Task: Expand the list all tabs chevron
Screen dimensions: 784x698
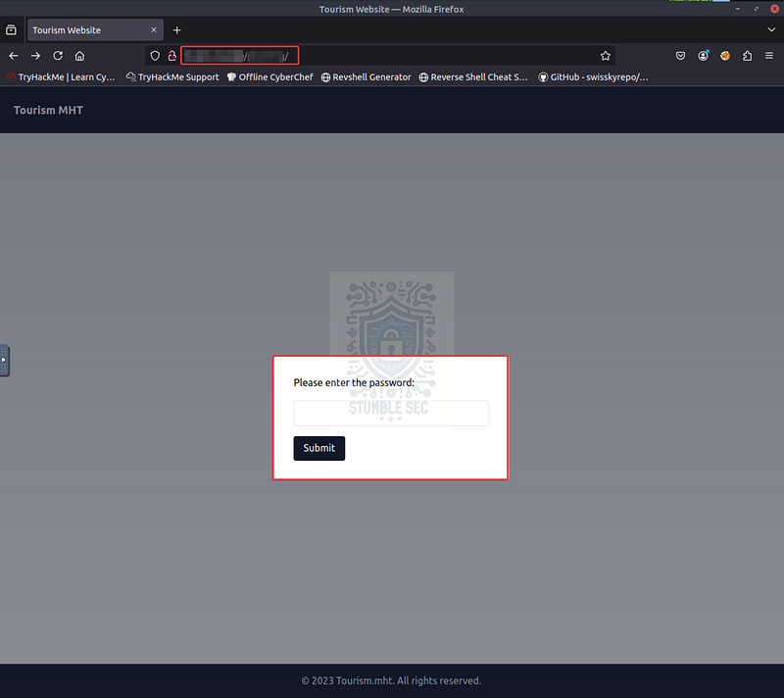Action: pos(771,30)
